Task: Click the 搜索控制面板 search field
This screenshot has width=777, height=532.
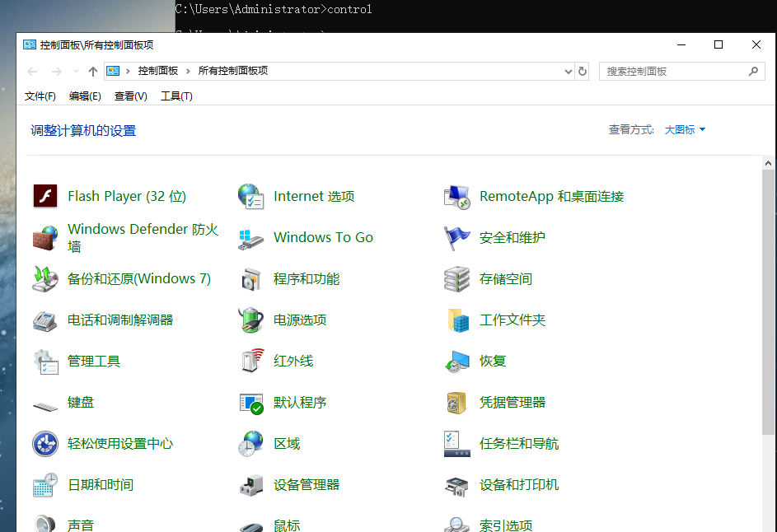Action: [682, 72]
